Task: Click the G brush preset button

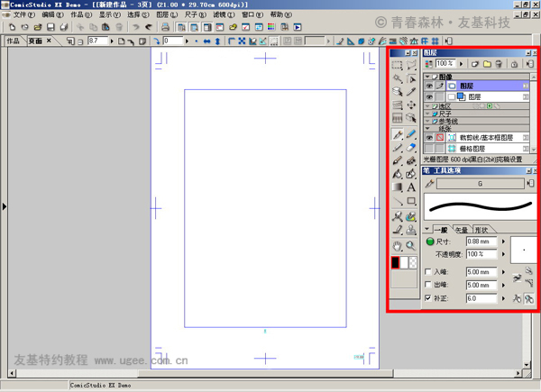Action: (x=480, y=184)
